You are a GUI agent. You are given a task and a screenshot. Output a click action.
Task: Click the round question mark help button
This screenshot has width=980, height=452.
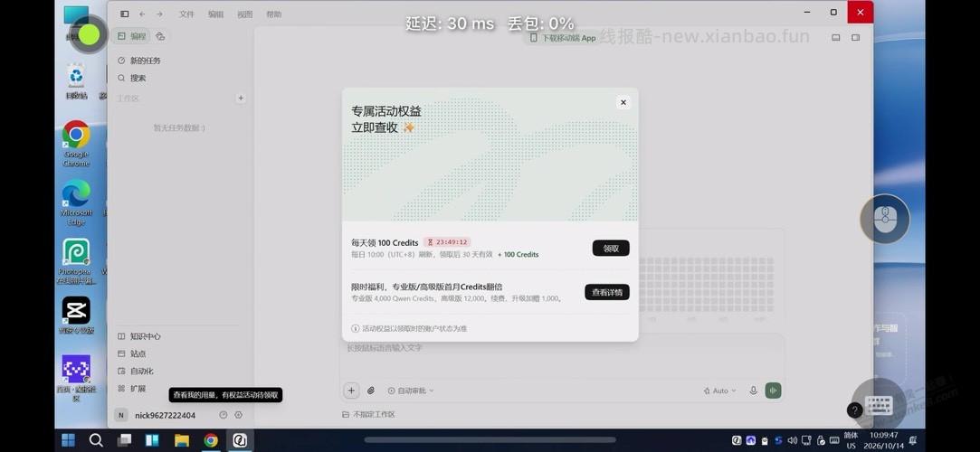(x=854, y=410)
